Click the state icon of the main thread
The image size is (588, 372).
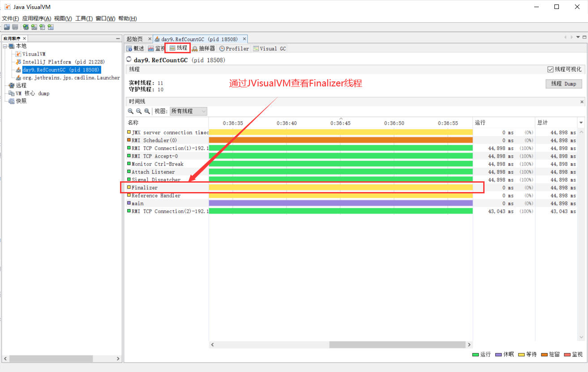point(129,203)
